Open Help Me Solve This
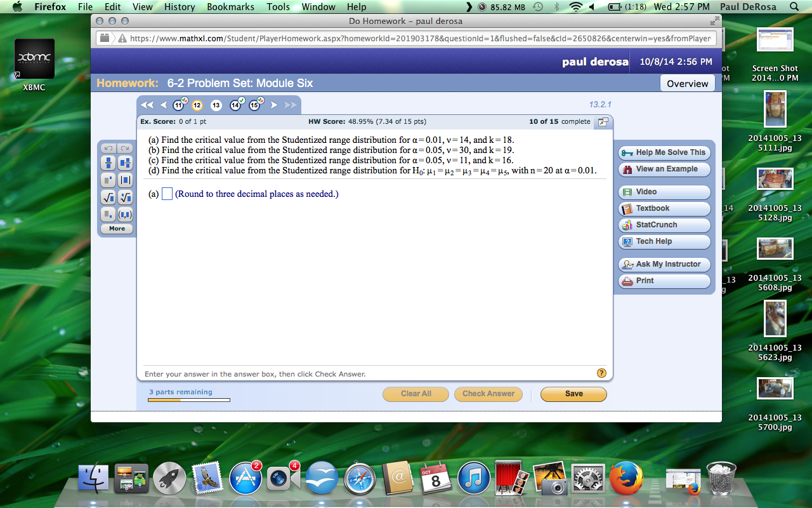Image resolution: width=812 pixels, height=508 pixels. coord(664,152)
